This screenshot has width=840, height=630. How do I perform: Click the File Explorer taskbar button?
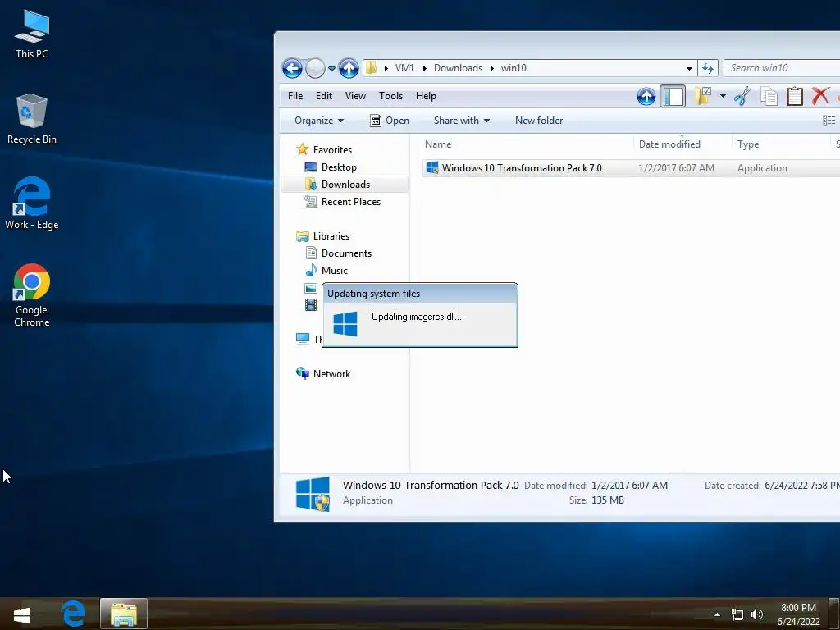[x=124, y=614]
